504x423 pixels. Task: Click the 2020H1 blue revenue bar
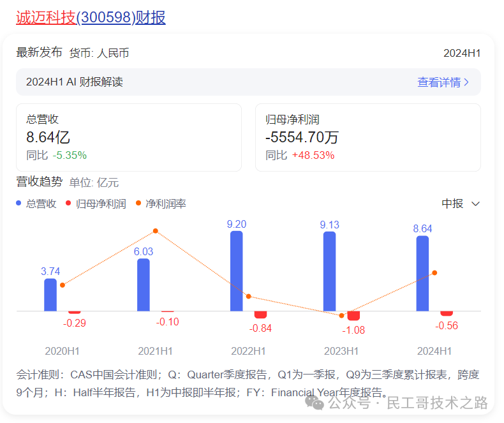click(50, 295)
